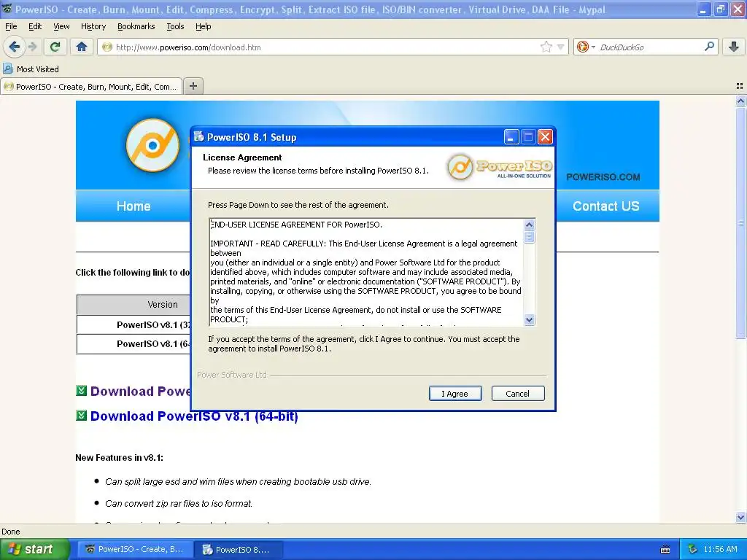The width and height of the screenshot is (747, 560).
Task: Open the Edit menu
Action: click(x=35, y=26)
